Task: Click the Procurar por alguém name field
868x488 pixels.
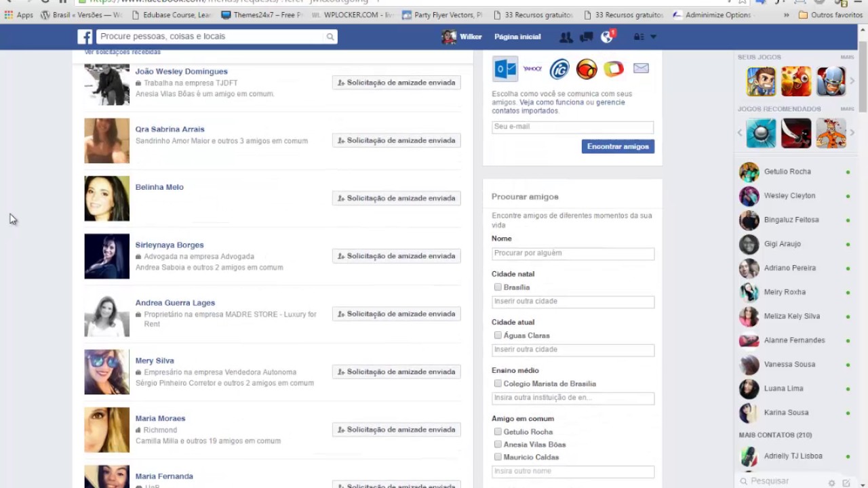Action: tap(573, 253)
